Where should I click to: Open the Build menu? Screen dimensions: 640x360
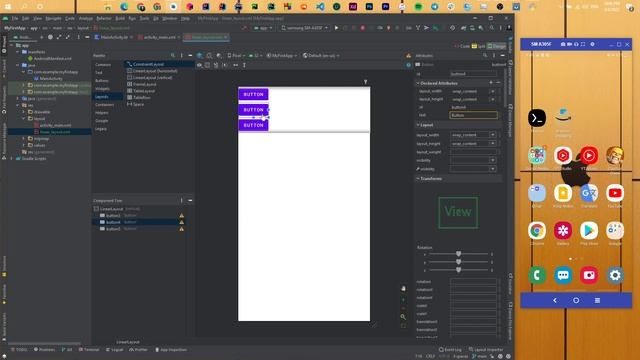click(120, 18)
